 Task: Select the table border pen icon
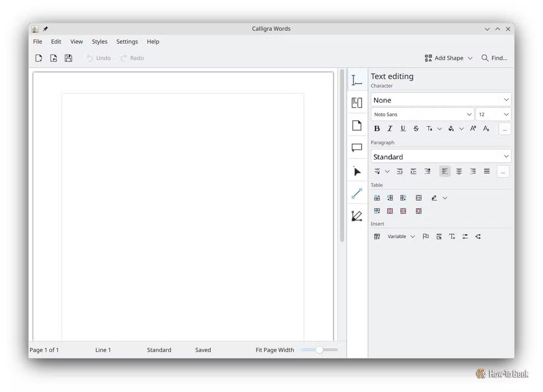click(x=434, y=198)
